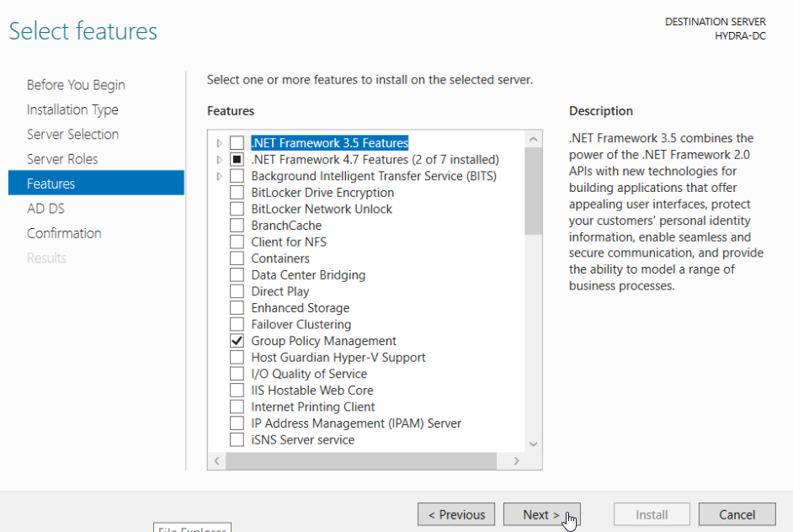
Task: Switch to the AD DS step
Action: coord(45,209)
